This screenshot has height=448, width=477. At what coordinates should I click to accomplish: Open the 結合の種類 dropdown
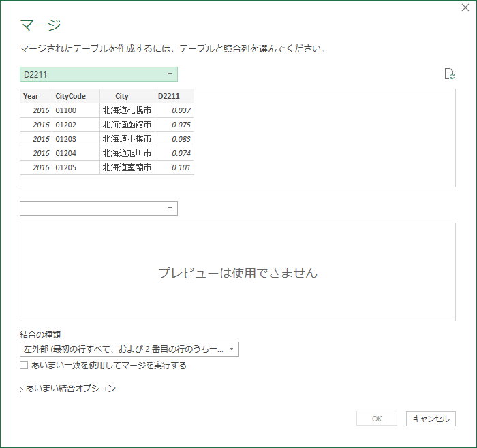pyautogui.click(x=129, y=349)
